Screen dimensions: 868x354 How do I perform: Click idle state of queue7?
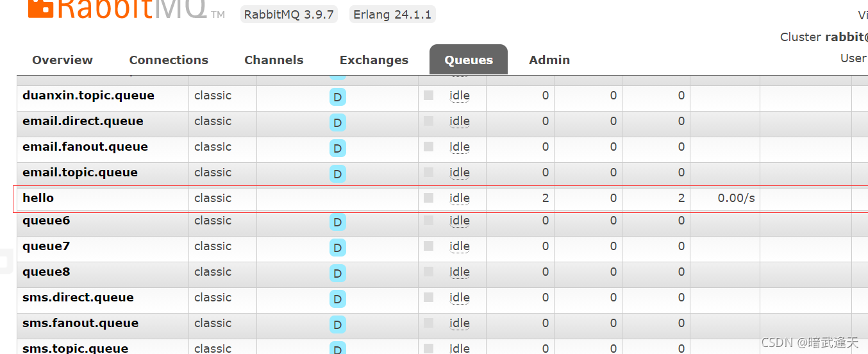(460, 246)
